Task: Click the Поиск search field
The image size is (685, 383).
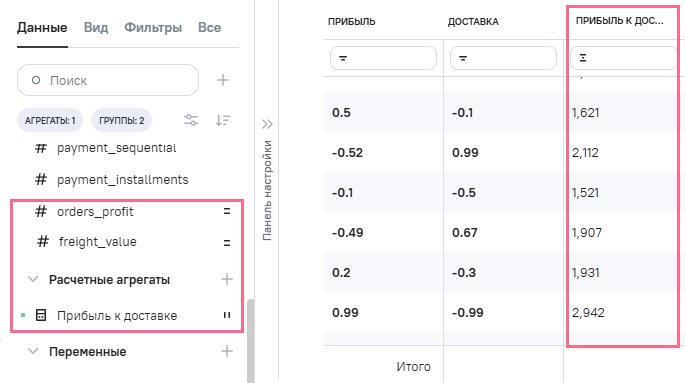Action: [108, 80]
